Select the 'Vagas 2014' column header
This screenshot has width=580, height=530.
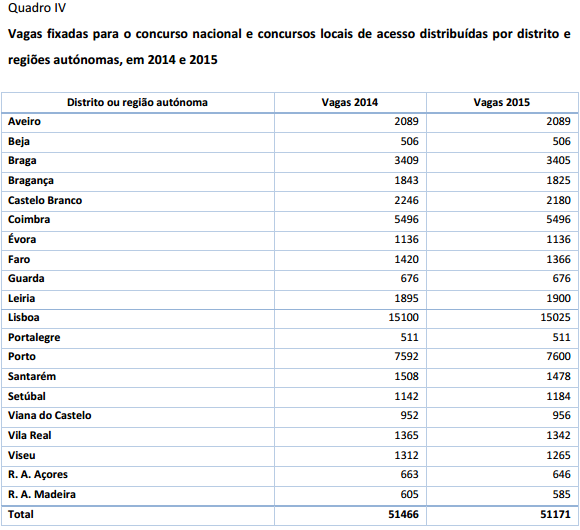350,102
